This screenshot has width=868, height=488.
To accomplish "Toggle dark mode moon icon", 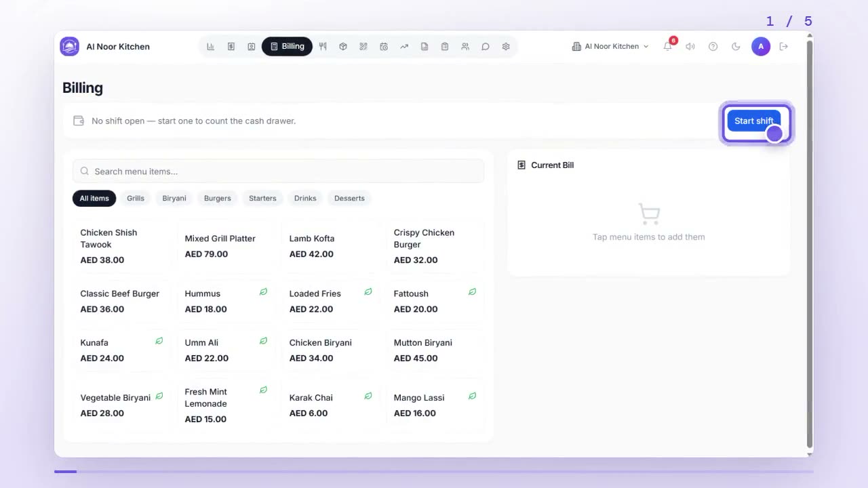I will click(x=736, y=47).
